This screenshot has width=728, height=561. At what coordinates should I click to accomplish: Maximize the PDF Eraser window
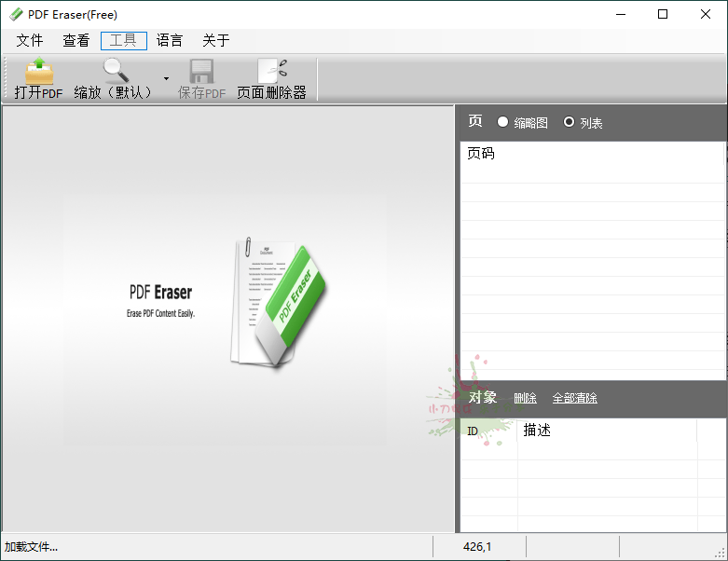663,14
